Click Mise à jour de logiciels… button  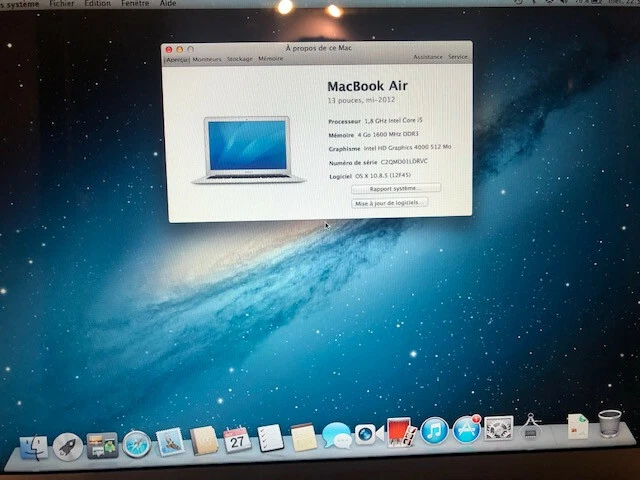[390, 203]
